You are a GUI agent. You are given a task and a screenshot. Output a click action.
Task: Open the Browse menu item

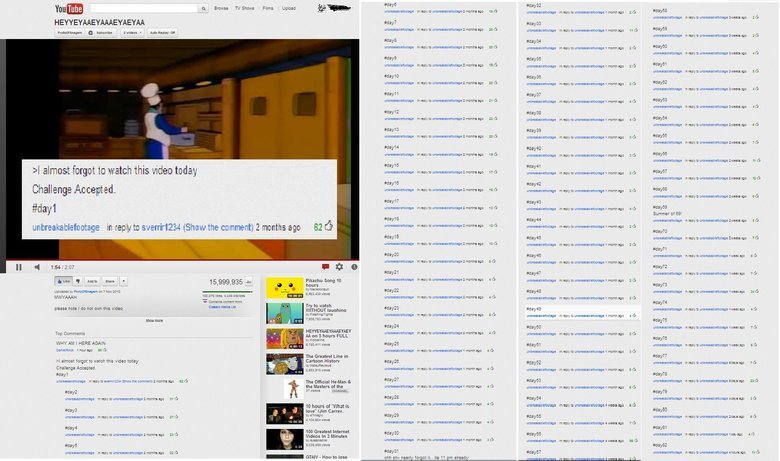tap(221, 8)
